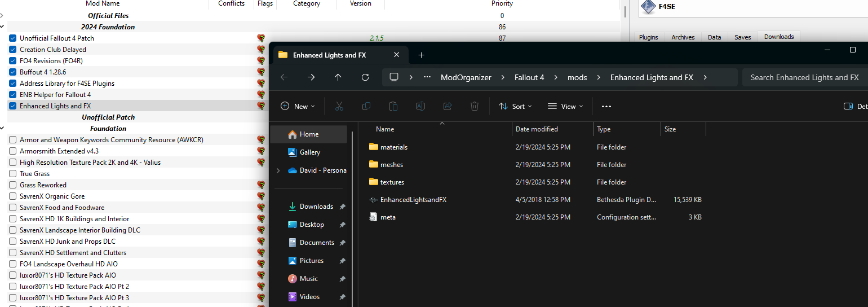
Task: Click the Music icon in Explorer sidebar
Action: 293,279
